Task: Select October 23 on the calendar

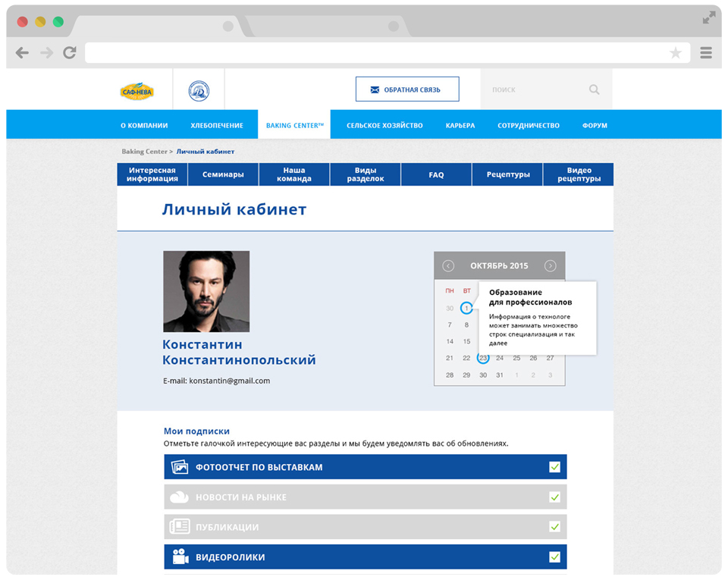Action: click(483, 358)
